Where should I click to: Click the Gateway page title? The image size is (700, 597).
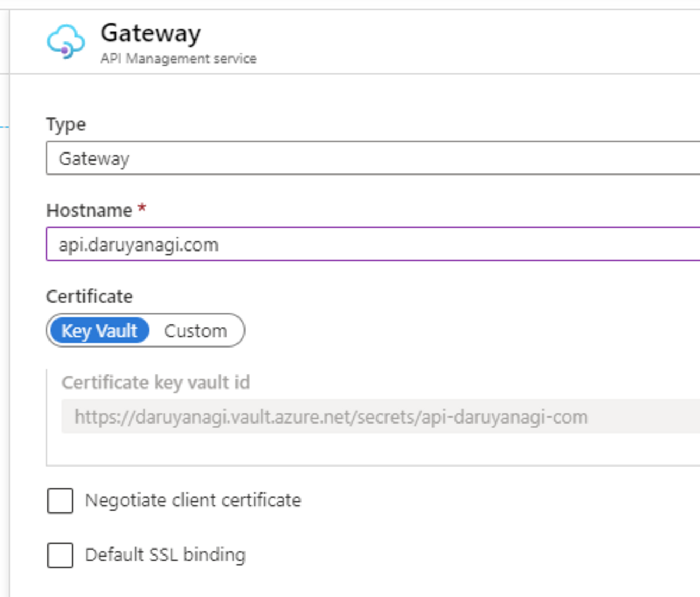click(151, 33)
